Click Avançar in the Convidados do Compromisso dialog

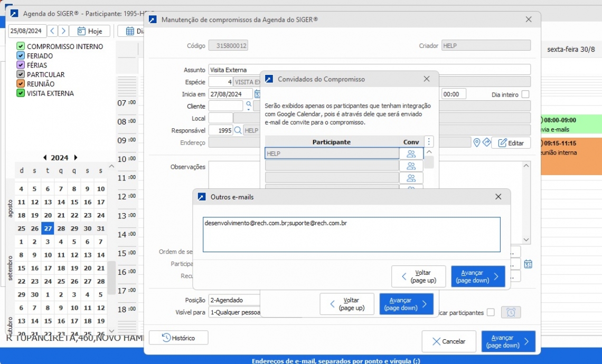pyautogui.click(x=406, y=304)
